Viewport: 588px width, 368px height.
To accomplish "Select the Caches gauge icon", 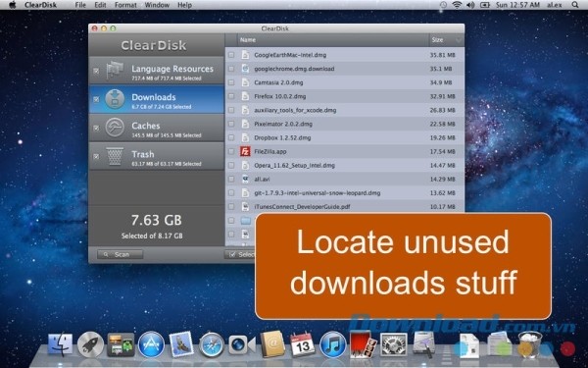I will pyautogui.click(x=115, y=128).
